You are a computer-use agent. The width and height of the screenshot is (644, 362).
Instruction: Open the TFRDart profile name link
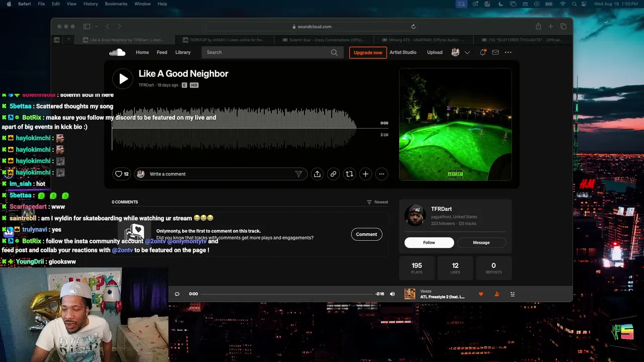(441, 209)
